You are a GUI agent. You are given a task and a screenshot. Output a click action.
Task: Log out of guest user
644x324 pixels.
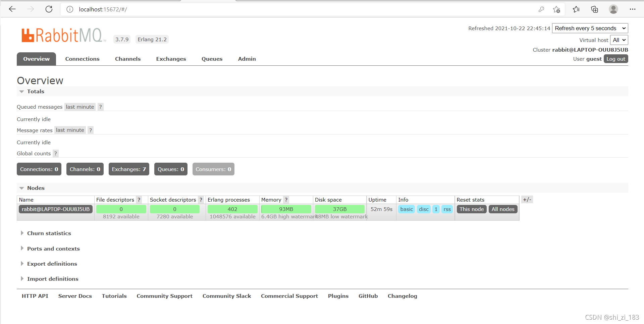tap(616, 59)
